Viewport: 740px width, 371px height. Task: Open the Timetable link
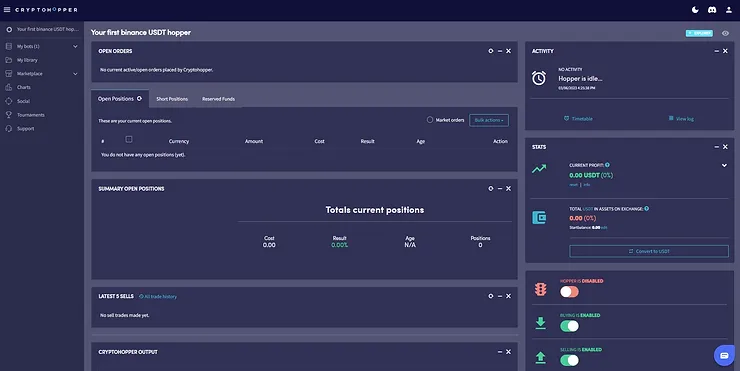579,118
